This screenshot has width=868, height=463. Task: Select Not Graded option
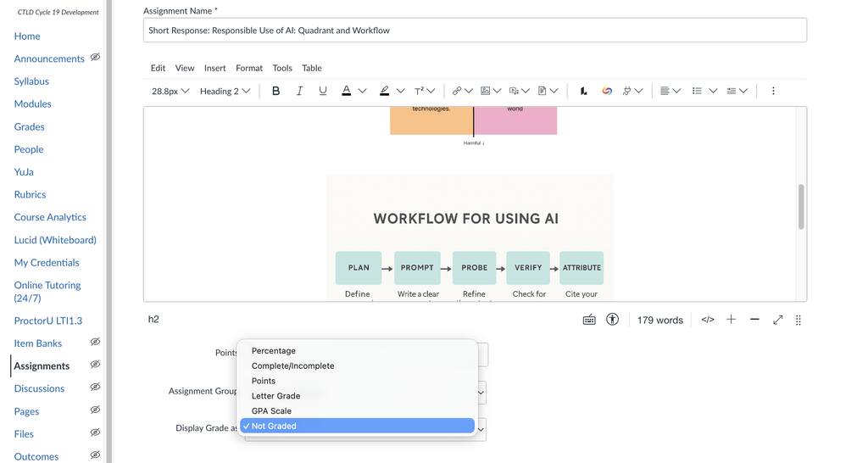358,426
